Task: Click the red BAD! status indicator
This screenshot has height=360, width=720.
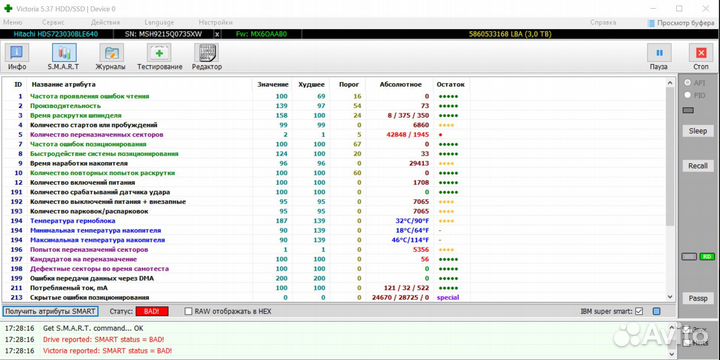Action: (152, 311)
